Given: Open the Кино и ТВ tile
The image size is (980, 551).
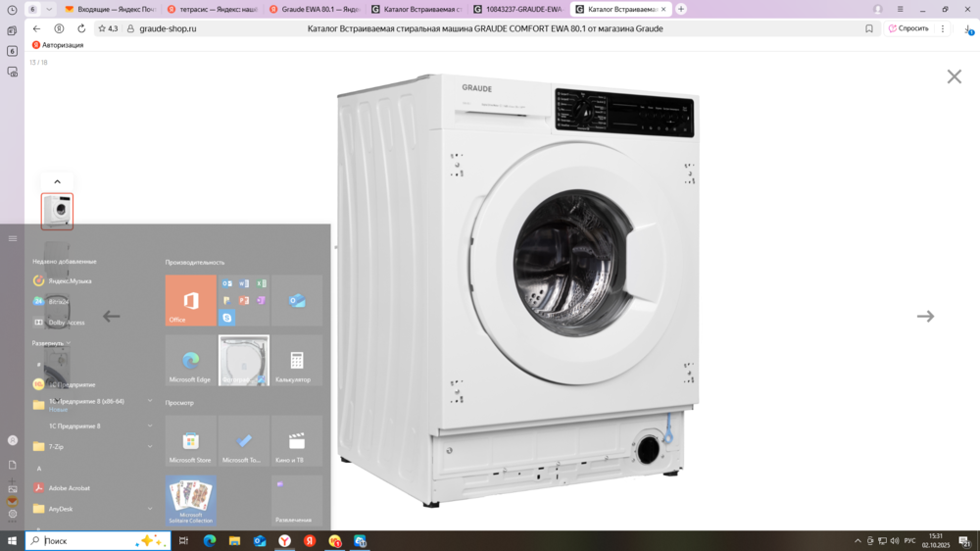Looking at the screenshot, I should [x=296, y=441].
